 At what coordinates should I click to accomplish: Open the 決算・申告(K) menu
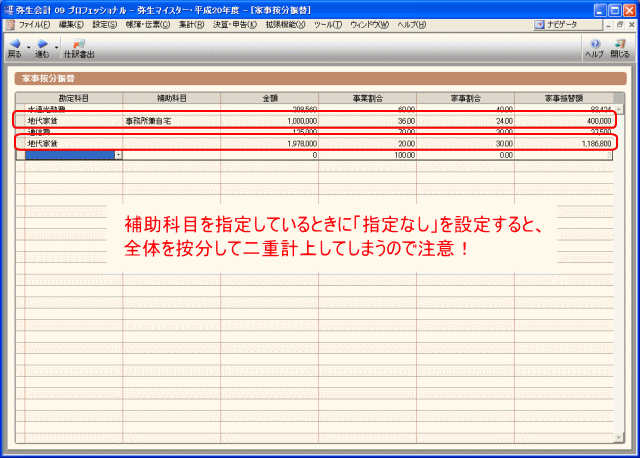pos(235,25)
